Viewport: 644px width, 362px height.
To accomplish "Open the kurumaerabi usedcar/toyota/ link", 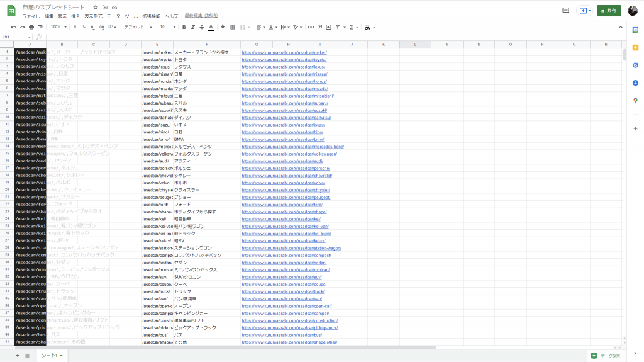I will (284, 60).
